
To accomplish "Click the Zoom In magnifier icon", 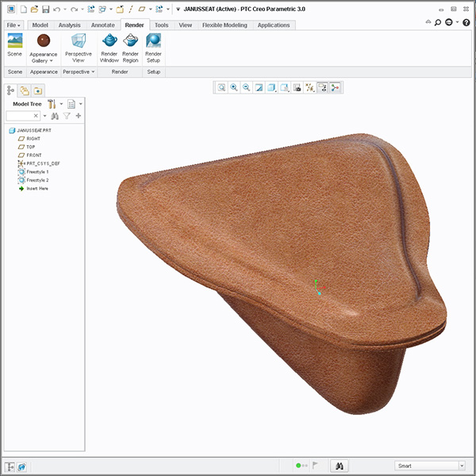I will 234,88.
